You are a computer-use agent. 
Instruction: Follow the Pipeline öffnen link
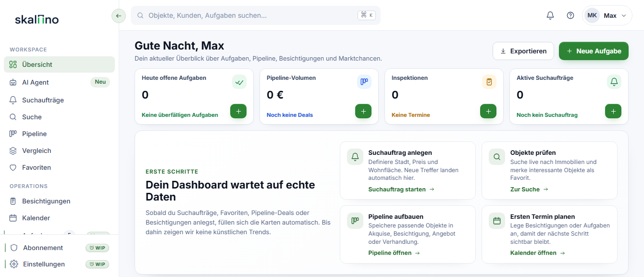[x=394, y=253]
